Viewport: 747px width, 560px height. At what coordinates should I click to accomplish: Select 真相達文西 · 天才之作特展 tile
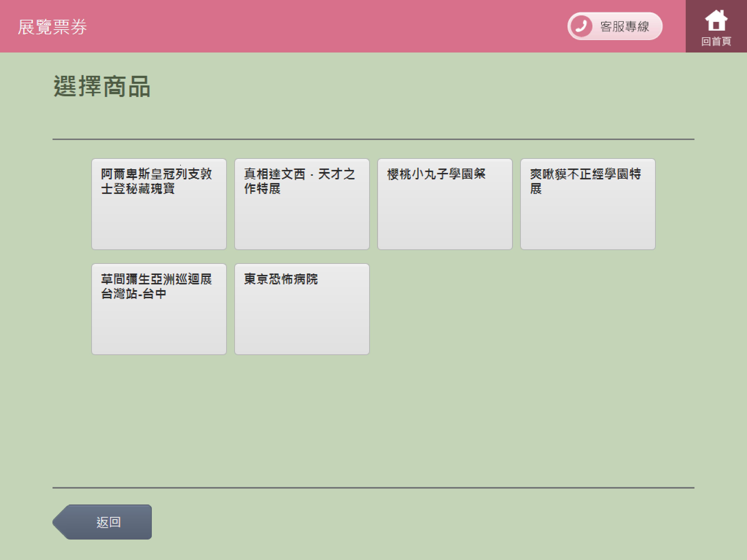(x=302, y=204)
